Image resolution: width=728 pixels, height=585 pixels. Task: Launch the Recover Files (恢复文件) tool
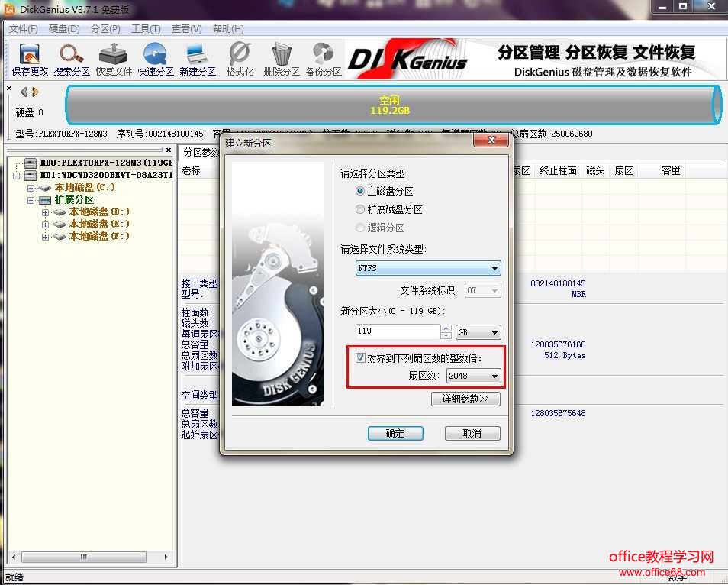click(x=114, y=59)
